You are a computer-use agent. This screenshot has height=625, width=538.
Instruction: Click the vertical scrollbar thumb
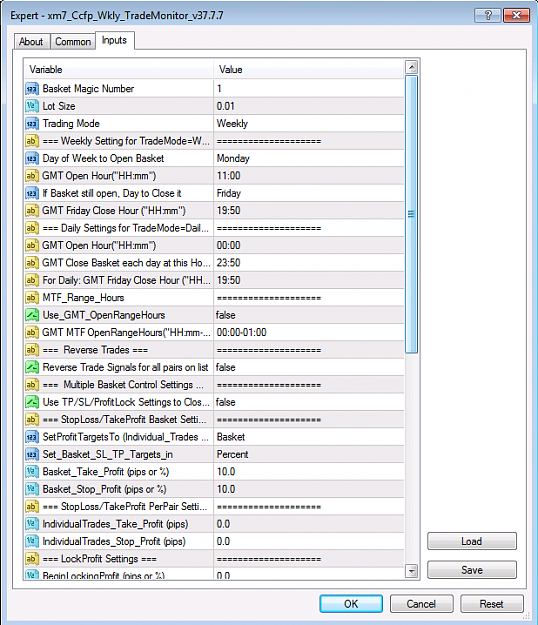coord(411,214)
